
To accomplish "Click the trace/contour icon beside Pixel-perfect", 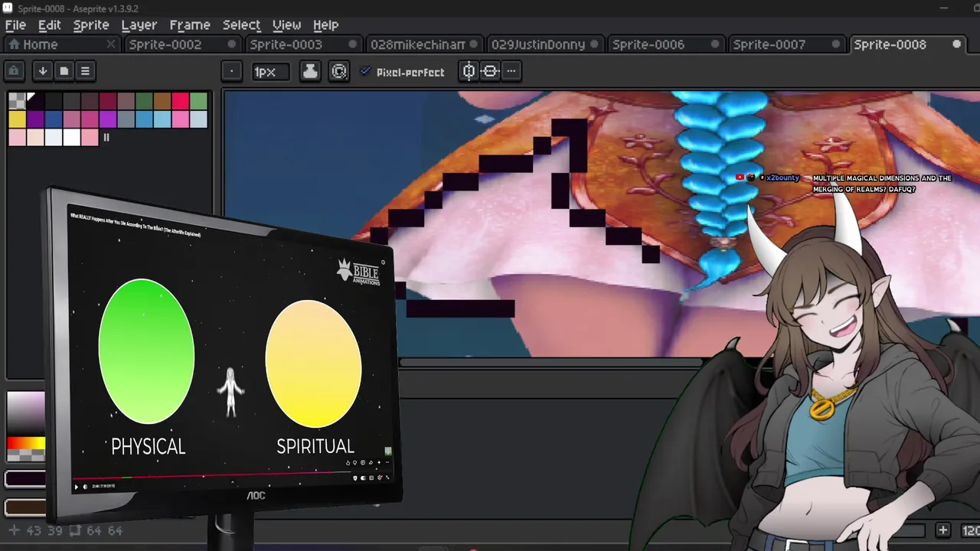I will [x=339, y=71].
